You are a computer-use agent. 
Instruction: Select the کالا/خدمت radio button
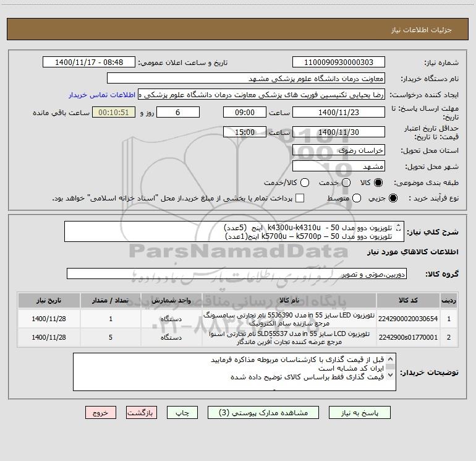305,183
